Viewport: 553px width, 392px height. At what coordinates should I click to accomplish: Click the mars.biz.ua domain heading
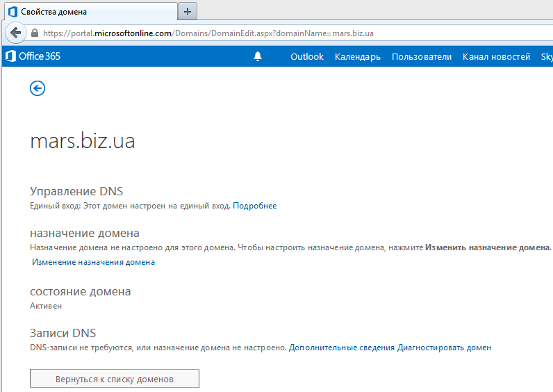click(x=83, y=141)
